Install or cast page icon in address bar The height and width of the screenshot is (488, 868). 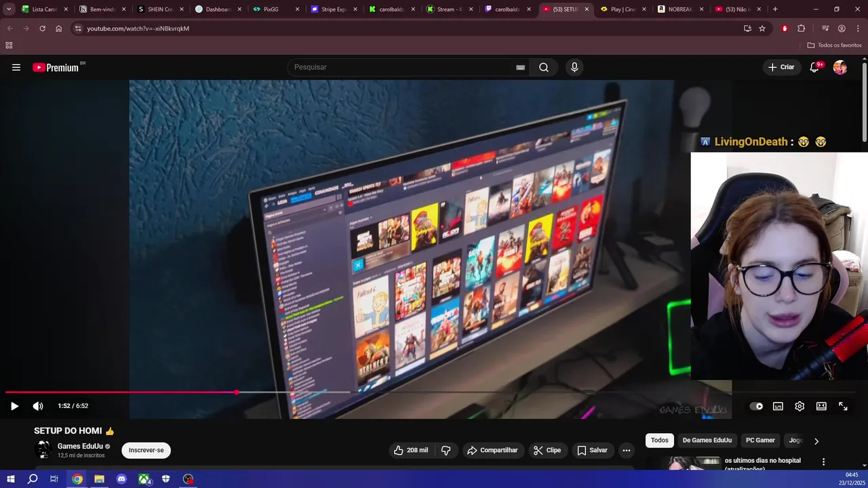[747, 28]
